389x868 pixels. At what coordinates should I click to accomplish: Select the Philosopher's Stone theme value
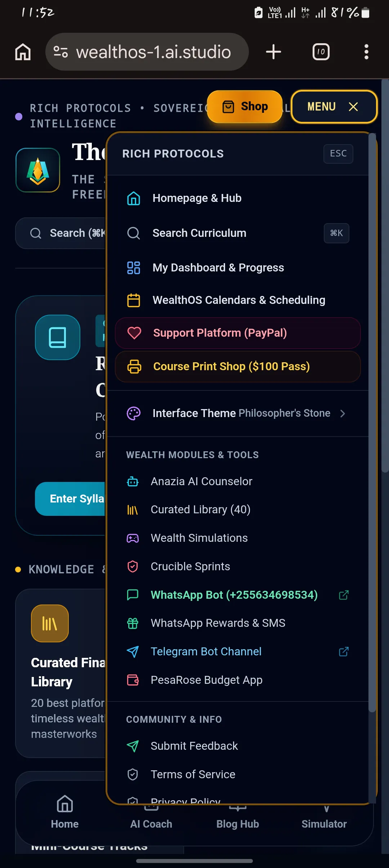point(284,413)
